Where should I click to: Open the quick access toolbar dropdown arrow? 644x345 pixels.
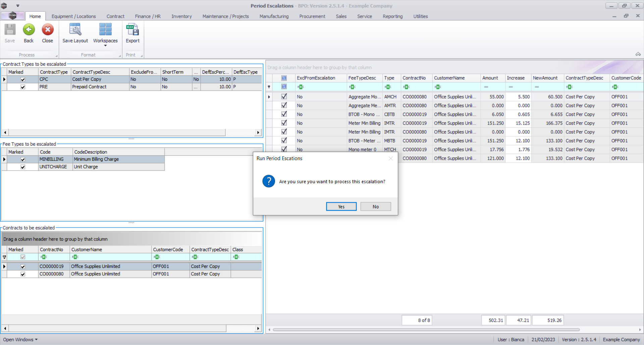click(18, 6)
